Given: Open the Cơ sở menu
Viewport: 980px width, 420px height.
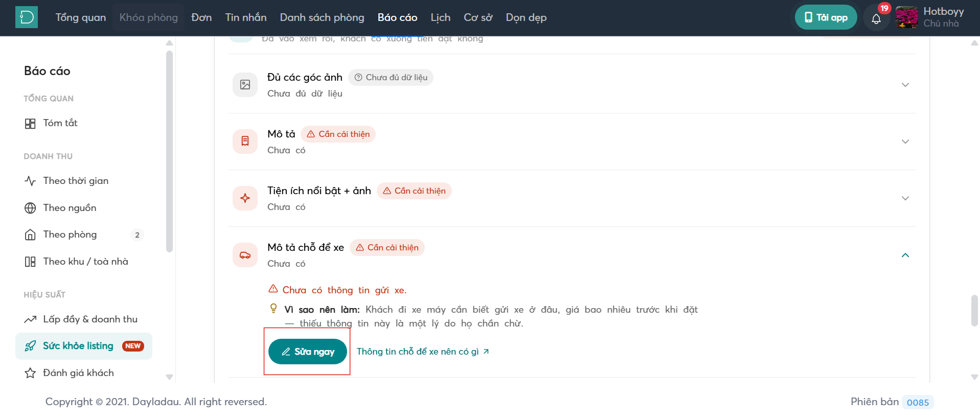Looking at the screenshot, I should 478,17.
